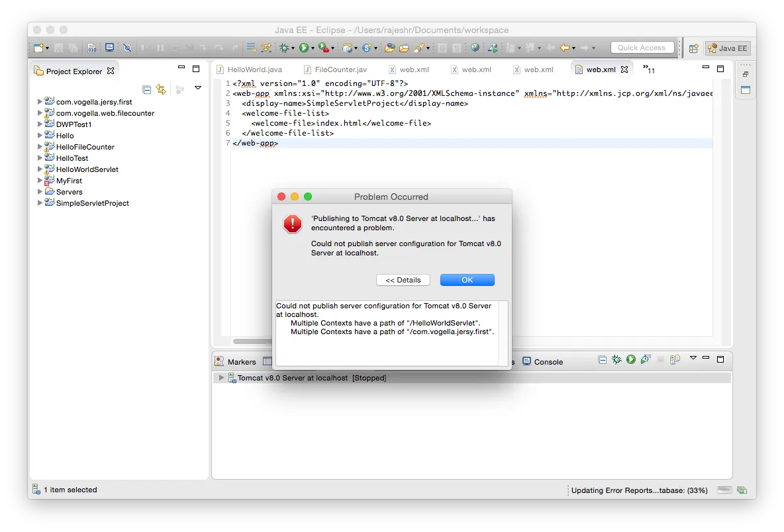Click the yellow Back navigation arrow

click(x=565, y=48)
